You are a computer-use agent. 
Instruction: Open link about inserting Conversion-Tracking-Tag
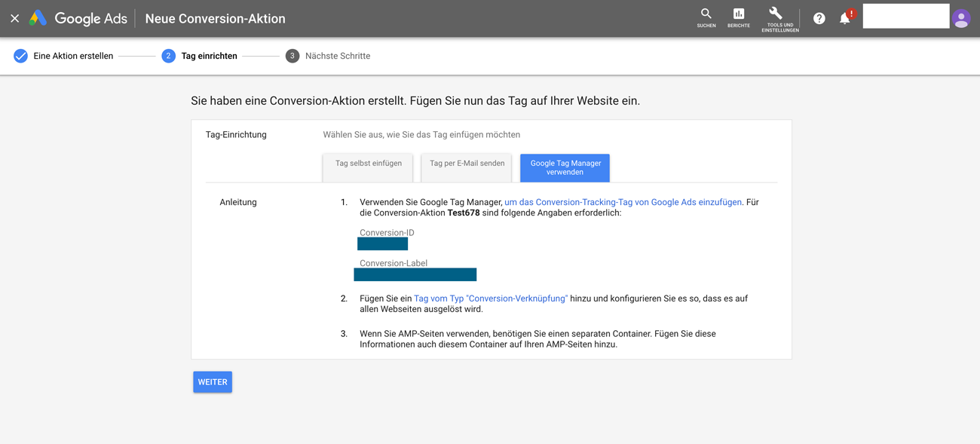[623, 202]
